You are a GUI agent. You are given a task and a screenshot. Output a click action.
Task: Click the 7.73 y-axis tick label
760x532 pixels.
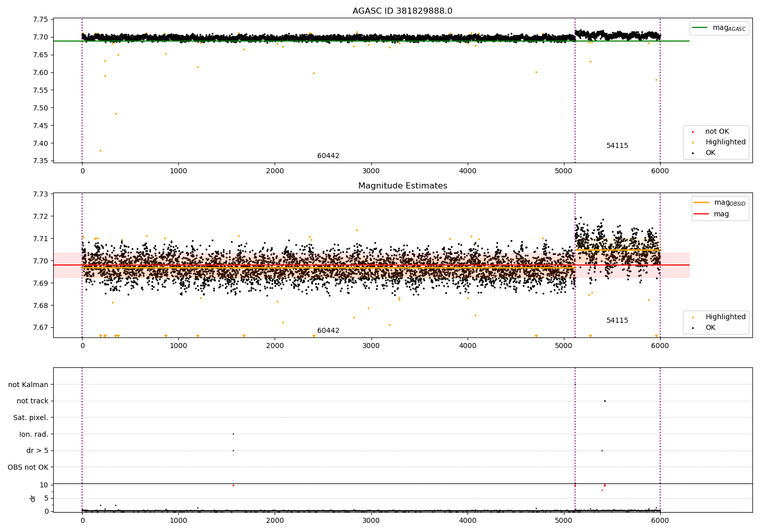[40, 195]
